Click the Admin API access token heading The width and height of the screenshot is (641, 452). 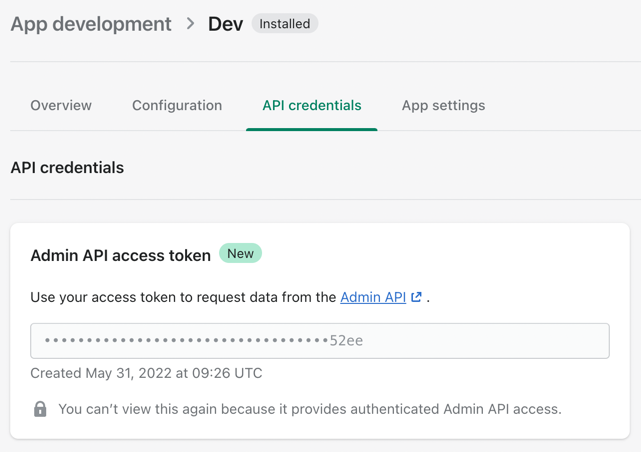121,255
